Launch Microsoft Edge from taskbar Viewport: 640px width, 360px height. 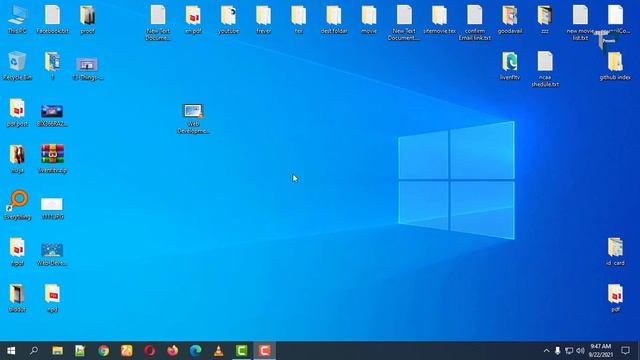196,351
